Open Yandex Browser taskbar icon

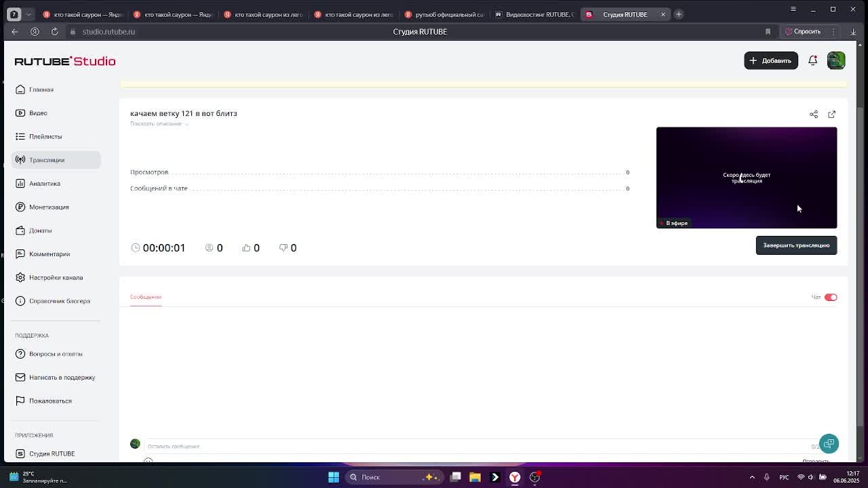(515, 477)
